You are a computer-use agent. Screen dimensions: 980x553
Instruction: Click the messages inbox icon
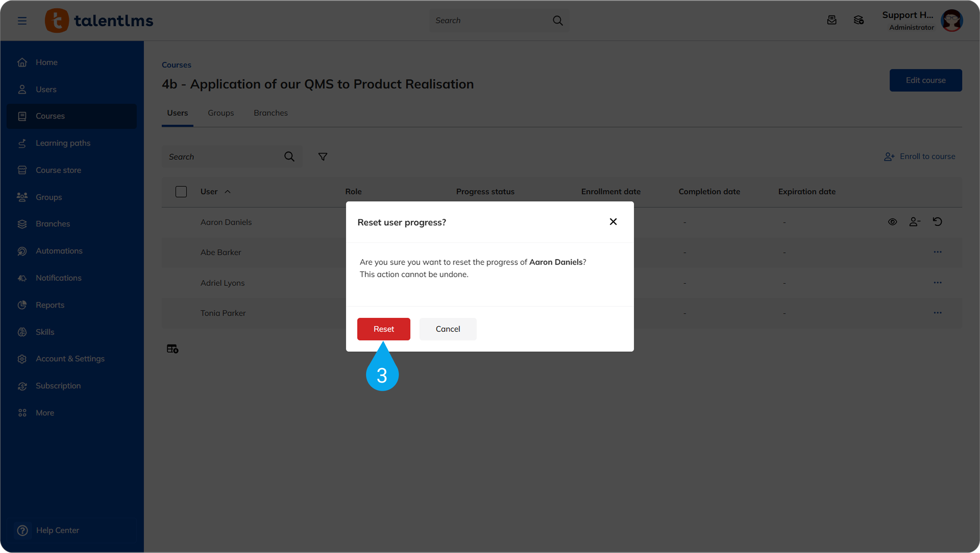831,20
